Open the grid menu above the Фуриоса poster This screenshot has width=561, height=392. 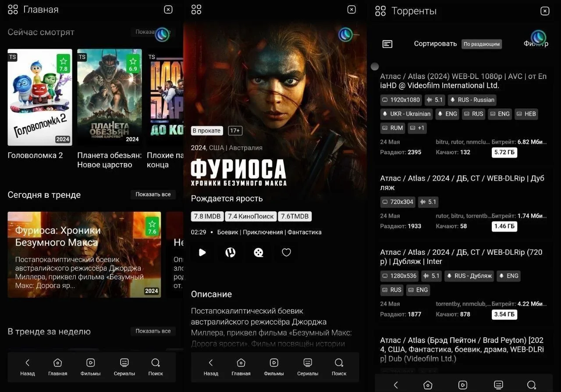pos(196,9)
